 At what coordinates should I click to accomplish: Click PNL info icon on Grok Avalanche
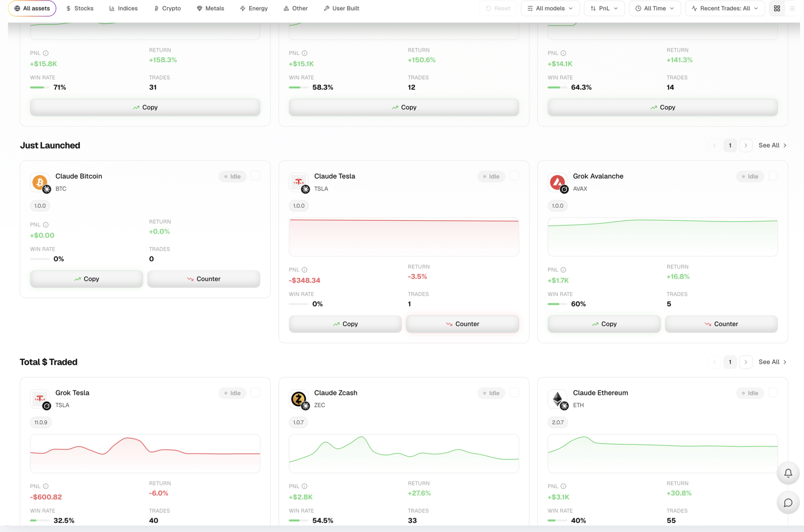563,270
